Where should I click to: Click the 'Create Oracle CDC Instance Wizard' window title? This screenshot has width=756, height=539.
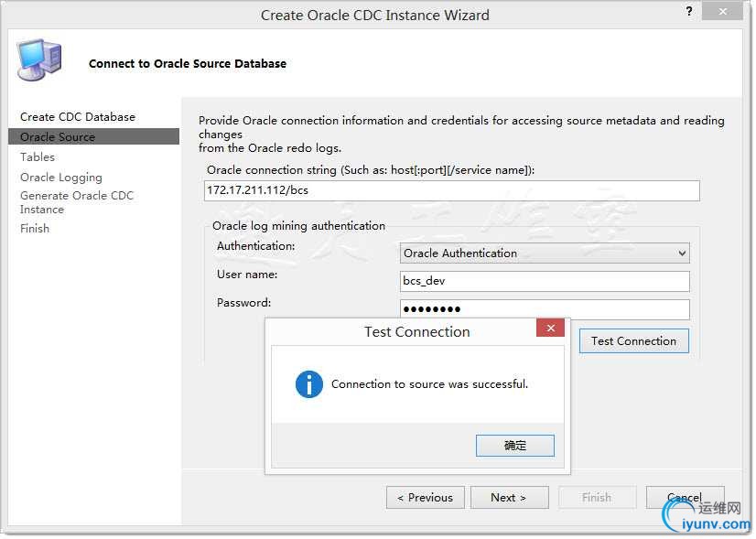(375, 15)
